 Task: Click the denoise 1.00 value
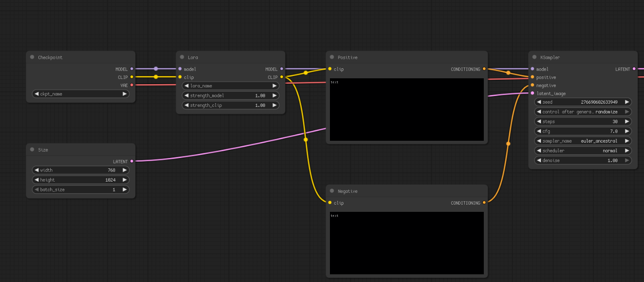pos(613,160)
